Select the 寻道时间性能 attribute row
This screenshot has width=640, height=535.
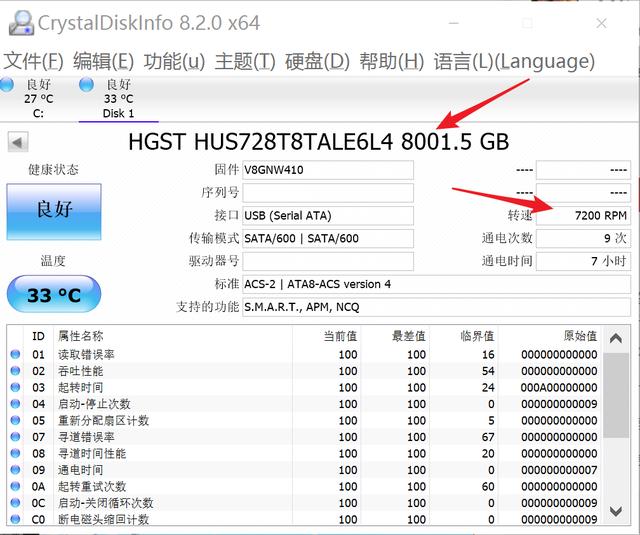click(x=305, y=453)
